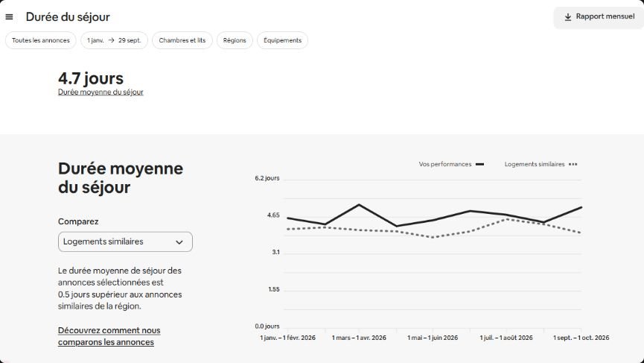Click the Comparez label
644x363 pixels.
coord(78,221)
